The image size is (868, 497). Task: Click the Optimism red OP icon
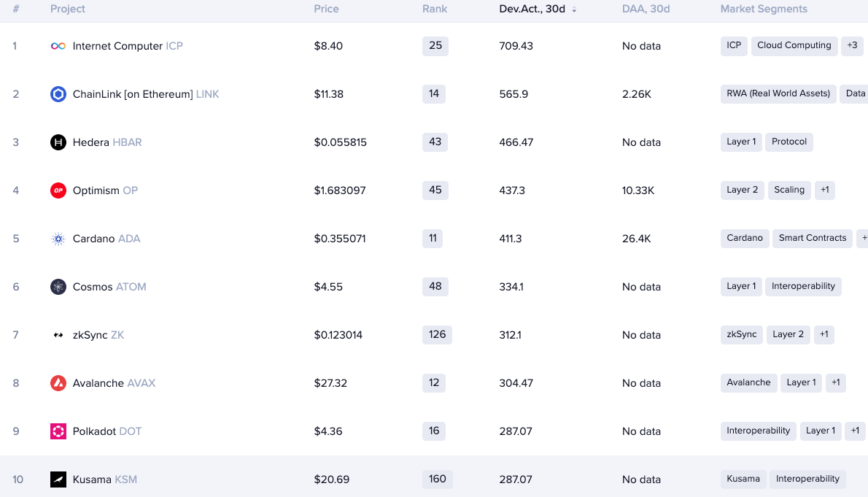(58, 190)
